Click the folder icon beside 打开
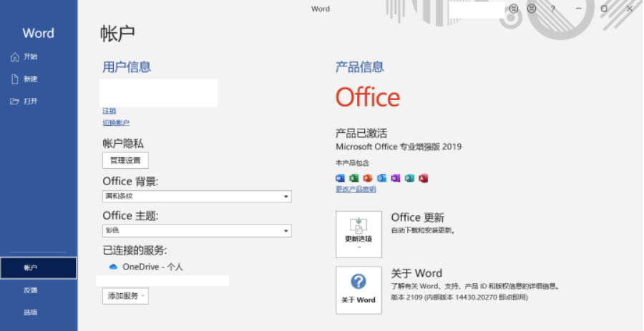This screenshot has width=644, height=331. coord(15,101)
